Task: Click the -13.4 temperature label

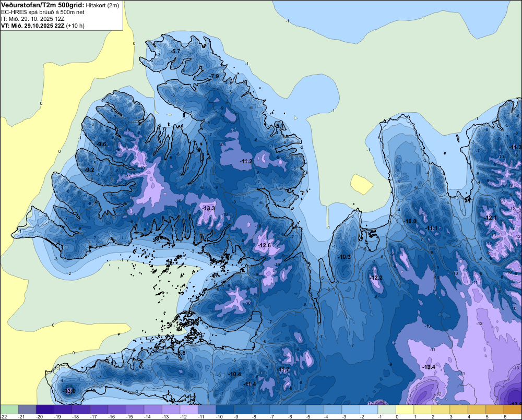Action: pyautogui.click(x=429, y=367)
